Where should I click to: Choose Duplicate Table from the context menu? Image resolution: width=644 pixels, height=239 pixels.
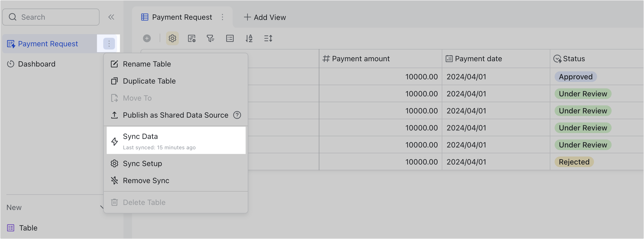coord(176,81)
